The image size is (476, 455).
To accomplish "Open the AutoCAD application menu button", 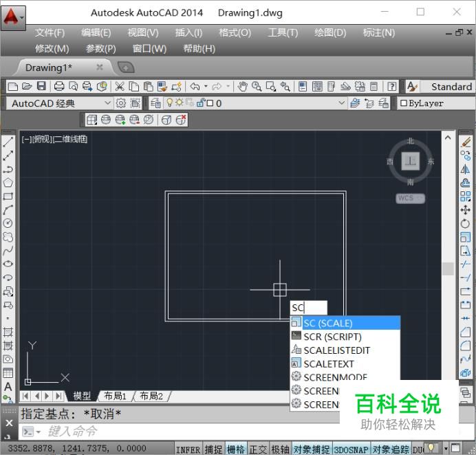I will [13, 18].
